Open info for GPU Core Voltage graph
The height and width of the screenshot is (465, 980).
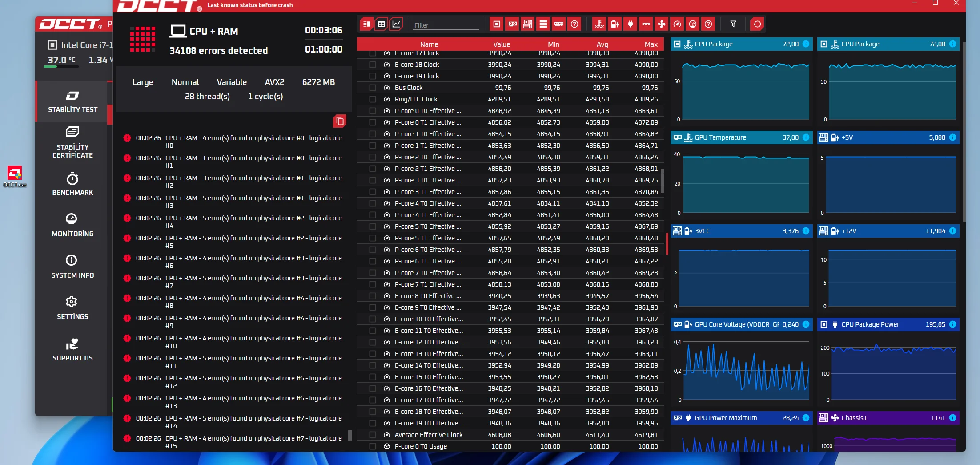[x=806, y=324]
